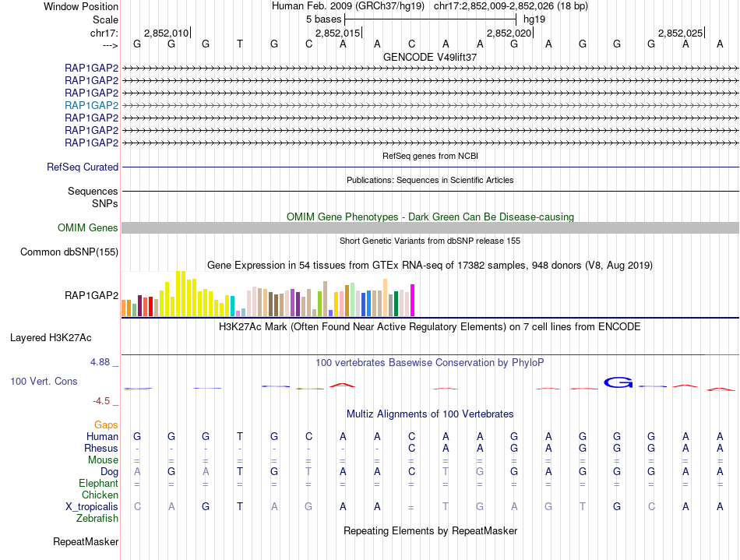Click the 100 Vert. Cons track label

(44, 381)
